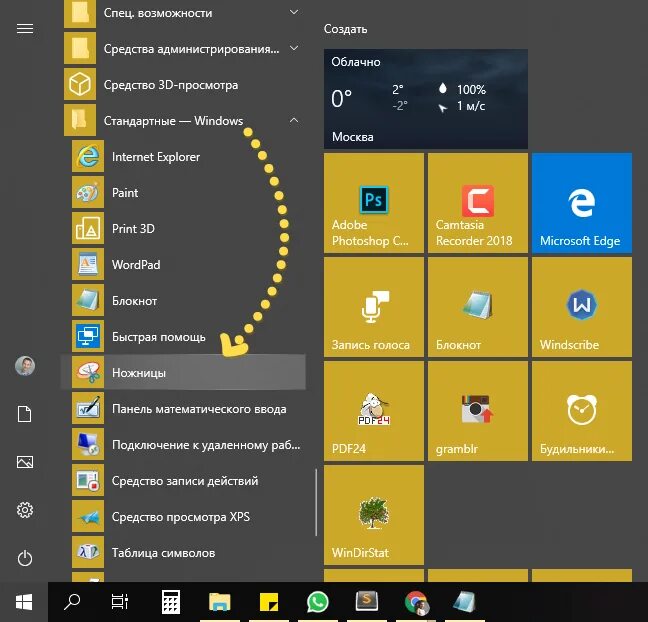Launch Paint from the app list
This screenshot has width=648, height=622.
tap(184, 193)
